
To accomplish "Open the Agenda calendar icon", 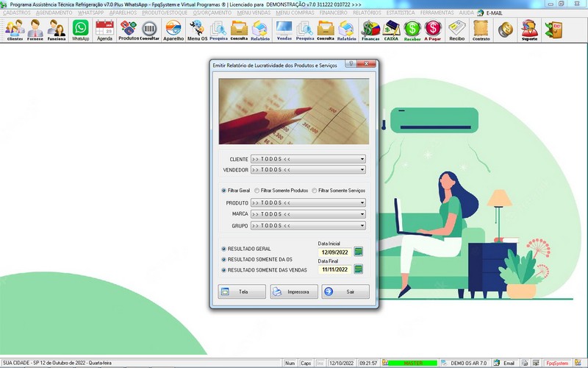I will 104,29.
